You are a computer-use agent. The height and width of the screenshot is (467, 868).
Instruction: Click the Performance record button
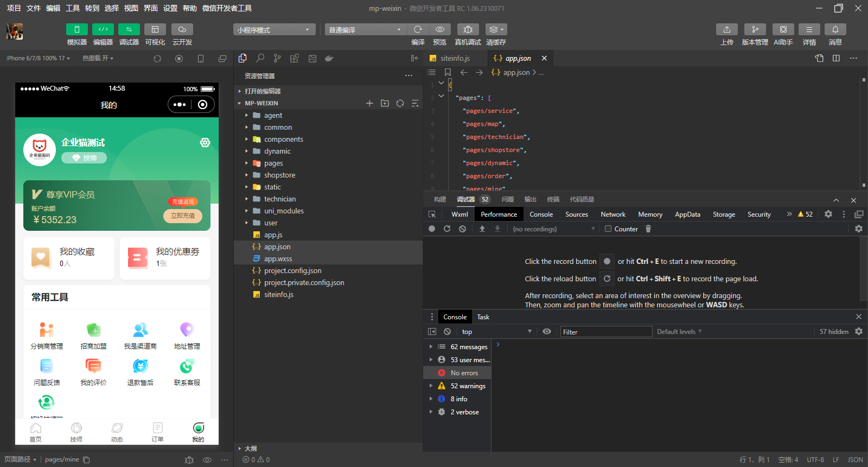[432, 229]
